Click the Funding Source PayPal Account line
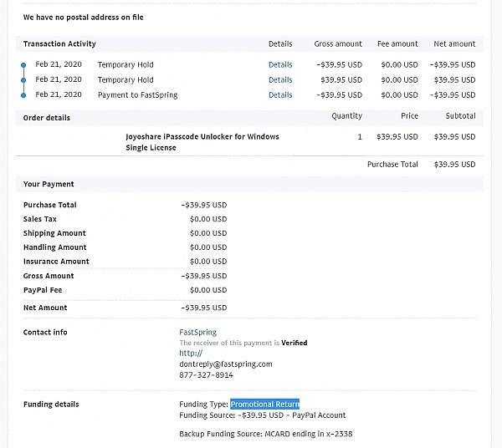Image resolution: width=502 pixels, height=448 pixels. [263, 415]
